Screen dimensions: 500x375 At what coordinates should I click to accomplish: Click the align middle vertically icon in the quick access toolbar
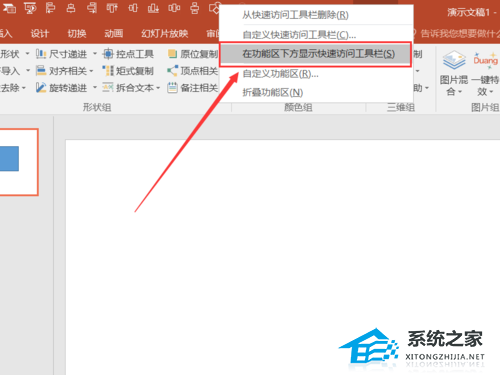pos(133,7)
